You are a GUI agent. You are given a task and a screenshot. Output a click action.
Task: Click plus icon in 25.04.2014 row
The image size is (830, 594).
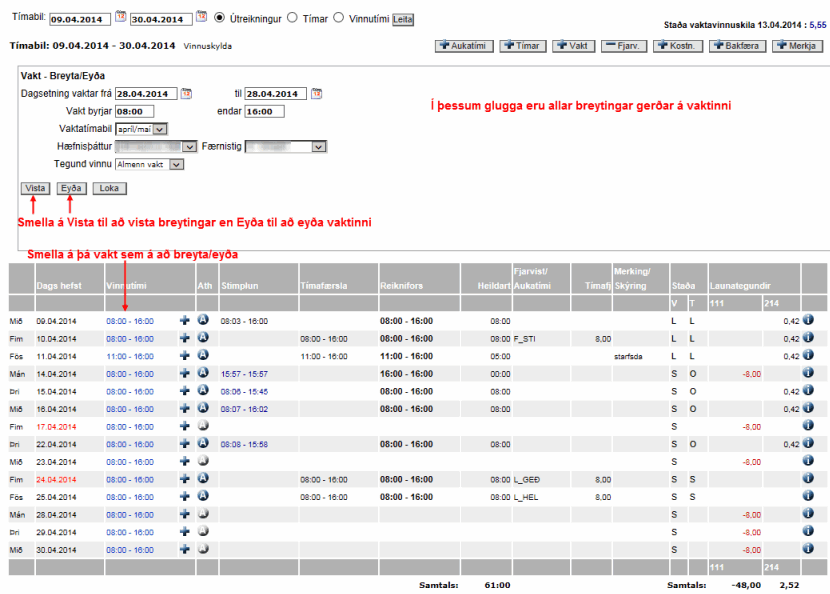185,496
